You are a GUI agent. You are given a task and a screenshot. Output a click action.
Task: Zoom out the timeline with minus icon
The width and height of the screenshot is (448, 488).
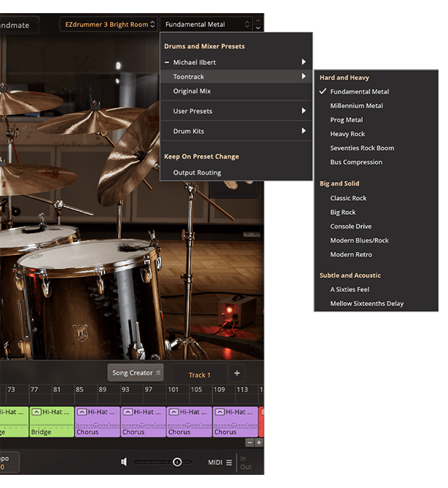click(250, 442)
